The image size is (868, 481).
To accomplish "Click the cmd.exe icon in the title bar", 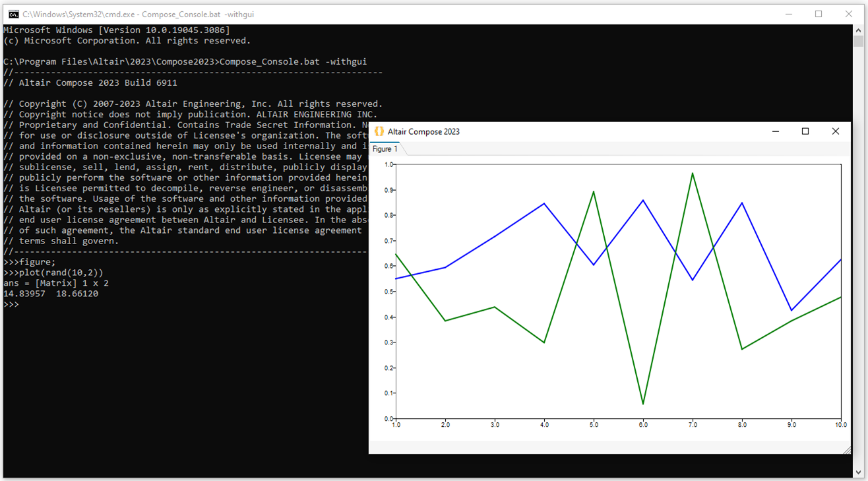I will 13,14.
